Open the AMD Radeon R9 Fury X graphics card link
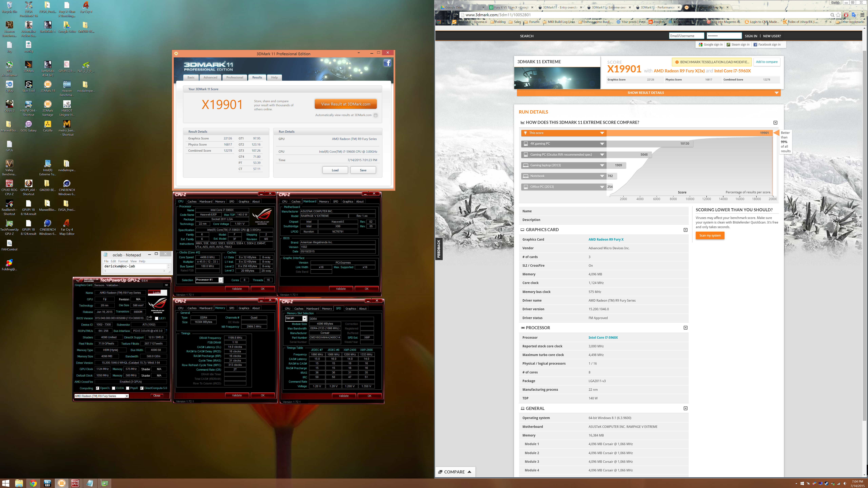Viewport: 868px width, 488px height. [x=606, y=239]
